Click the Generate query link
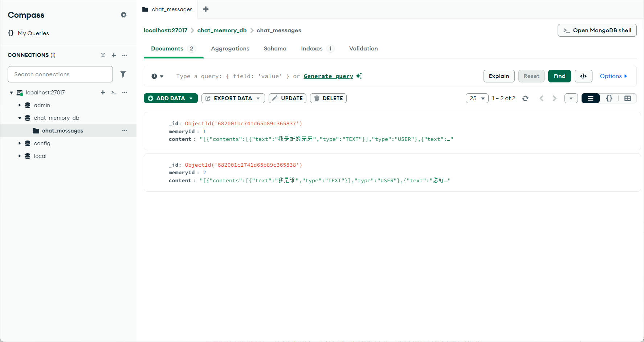This screenshot has width=644, height=342. tap(328, 76)
